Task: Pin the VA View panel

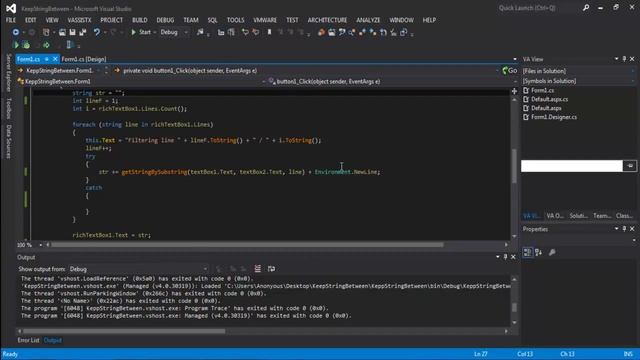Action: coord(624,59)
